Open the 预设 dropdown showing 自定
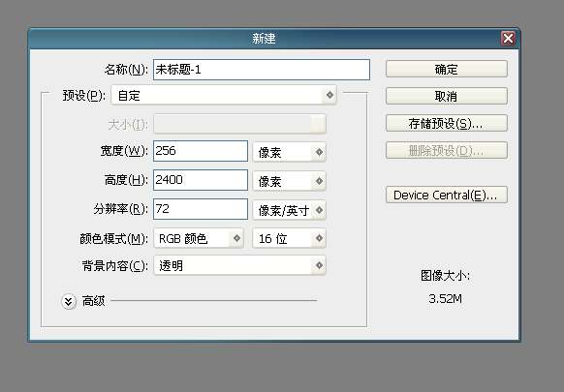Viewport: 564px width, 392px height. (224, 95)
